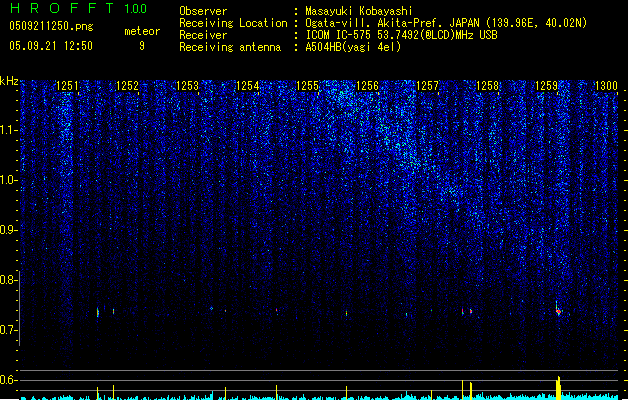
Task: Click the tall yellow power spike near 1259
Action: [558, 388]
